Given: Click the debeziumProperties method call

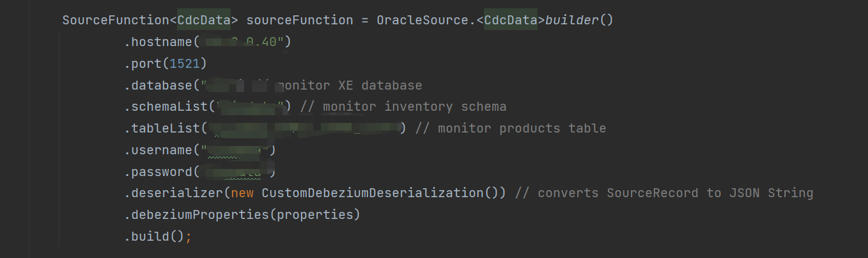Looking at the screenshot, I should tap(199, 214).
